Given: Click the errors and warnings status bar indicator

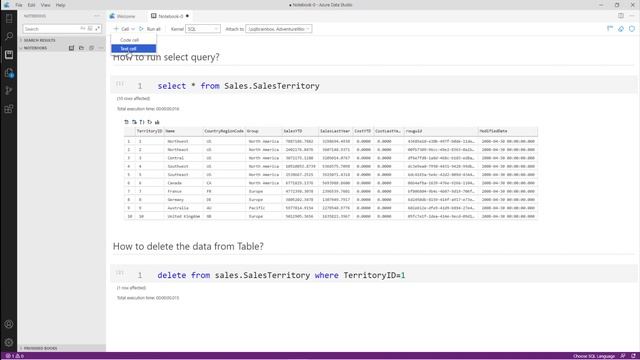Looking at the screenshot, I should (x=14, y=356).
